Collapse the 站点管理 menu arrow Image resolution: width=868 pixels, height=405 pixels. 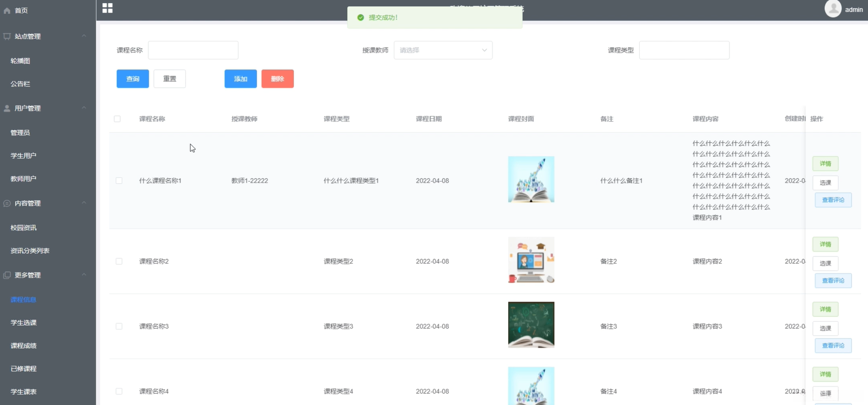click(x=84, y=36)
